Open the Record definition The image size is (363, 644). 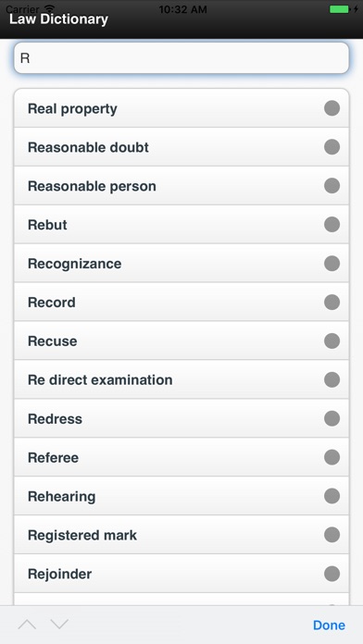[181, 302]
